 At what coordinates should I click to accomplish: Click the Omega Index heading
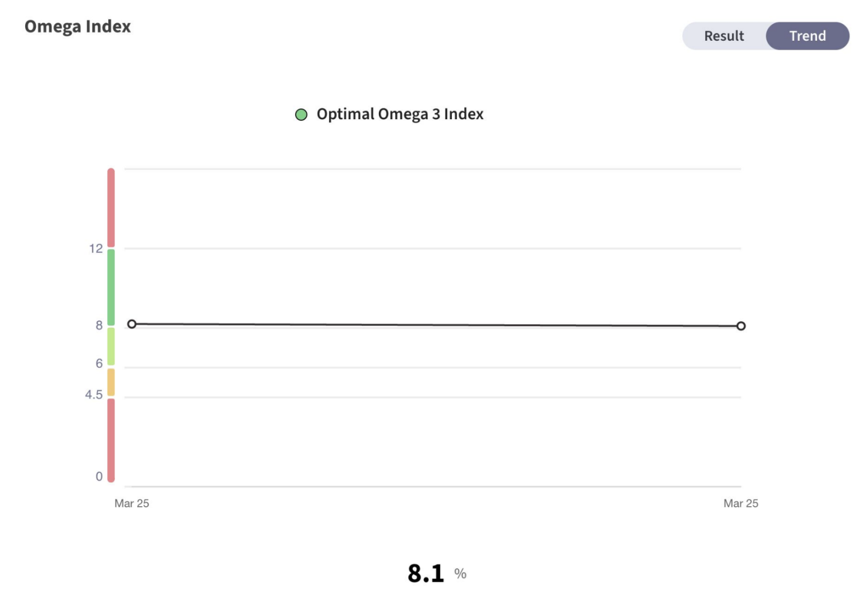pos(77,27)
